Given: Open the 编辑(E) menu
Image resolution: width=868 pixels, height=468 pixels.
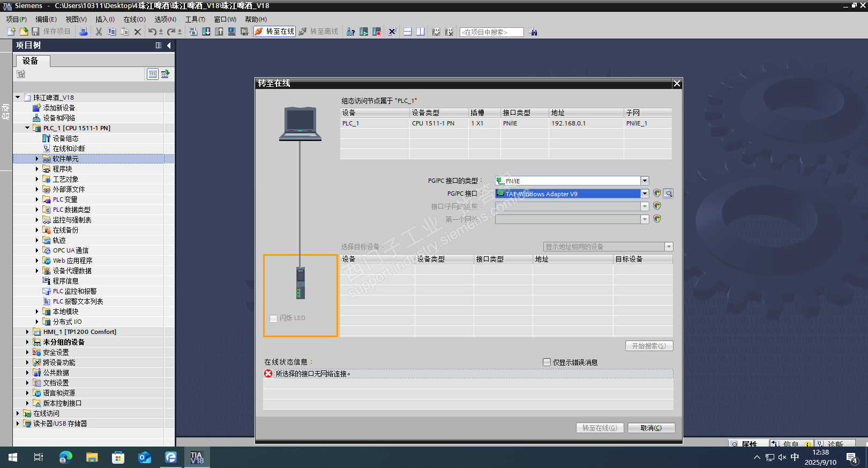Looking at the screenshot, I should (46, 19).
